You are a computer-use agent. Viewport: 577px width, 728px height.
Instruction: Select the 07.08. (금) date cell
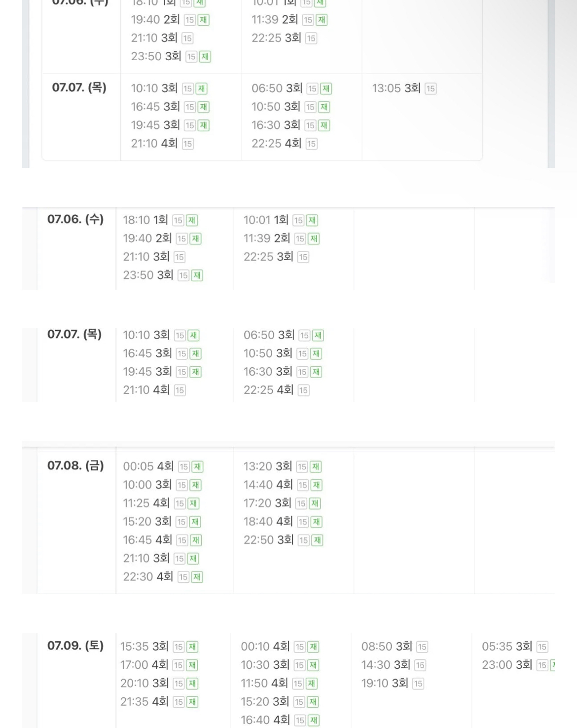(x=75, y=465)
